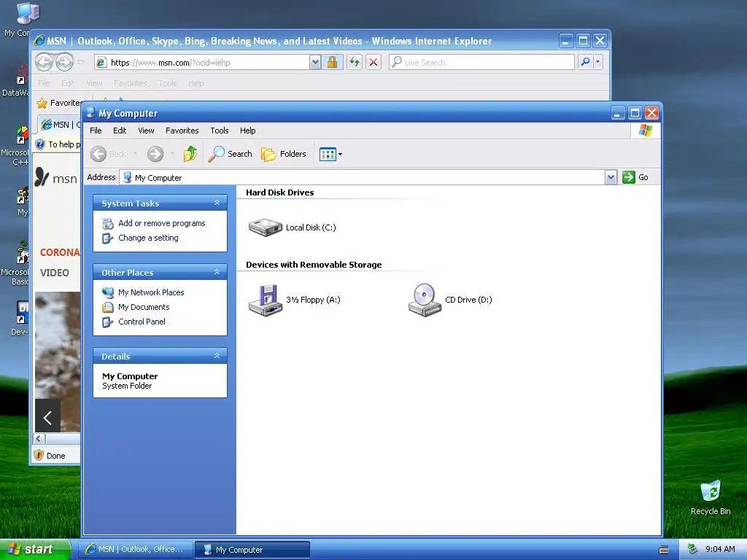747x560 pixels.
Task: Click the Refresh icon in Internet Explorer
Action: pos(354,63)
